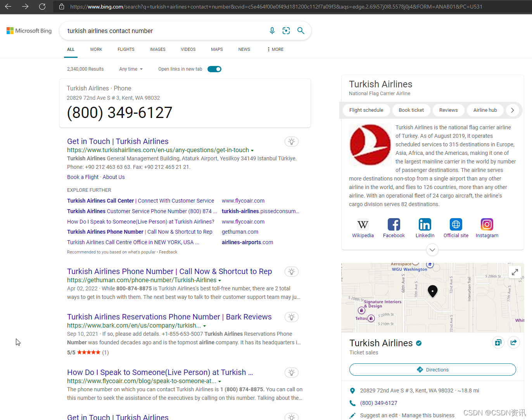
Task: Switch to the MAPS tab
Action: tap(217, 49)
